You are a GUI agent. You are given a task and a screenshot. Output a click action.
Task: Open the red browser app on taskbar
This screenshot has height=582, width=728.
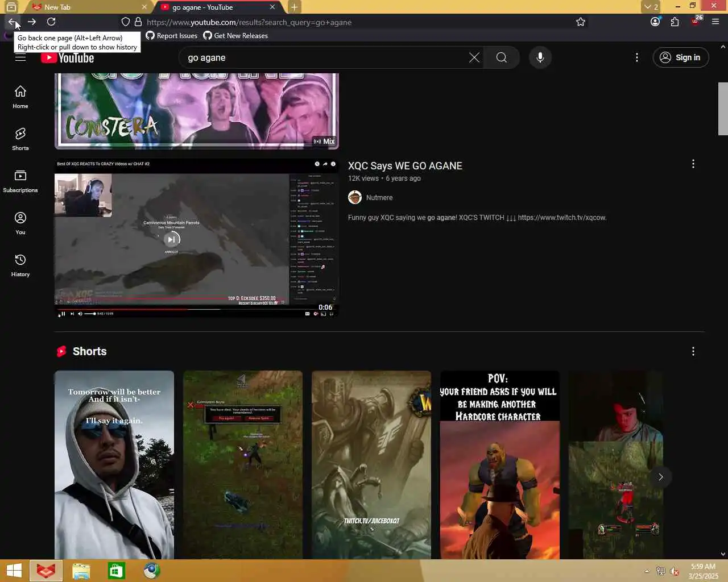point(45,571)
